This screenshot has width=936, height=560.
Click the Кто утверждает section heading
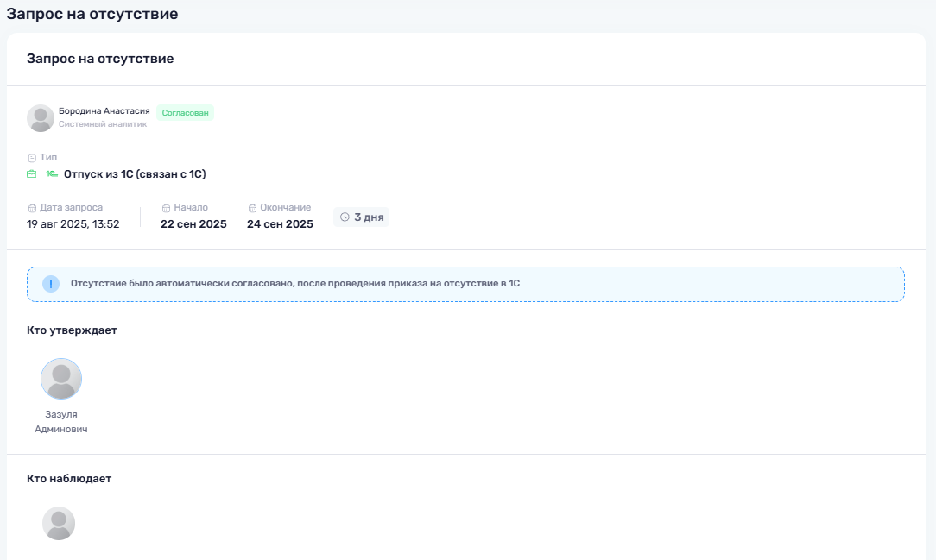(x=72, y=330)
